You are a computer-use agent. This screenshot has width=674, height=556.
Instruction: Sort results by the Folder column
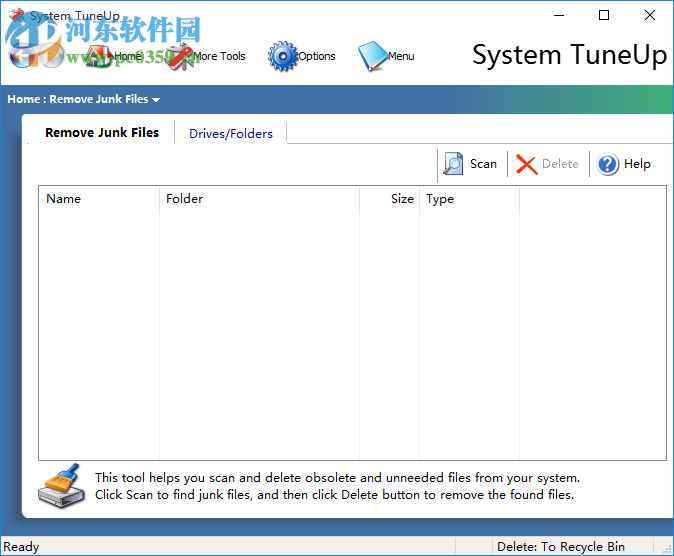click(x=259, y=199)
